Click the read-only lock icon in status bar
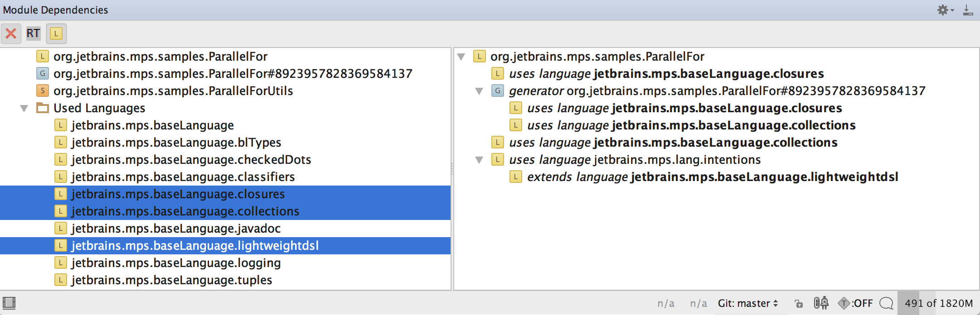980x315 pixels. click(799, 303)
